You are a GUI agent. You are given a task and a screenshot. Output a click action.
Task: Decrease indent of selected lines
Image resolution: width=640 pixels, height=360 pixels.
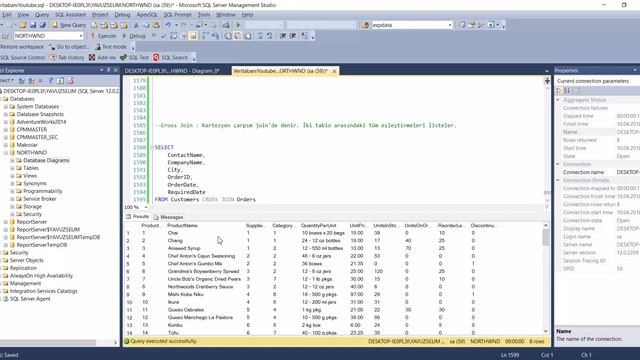pos(283,36)
